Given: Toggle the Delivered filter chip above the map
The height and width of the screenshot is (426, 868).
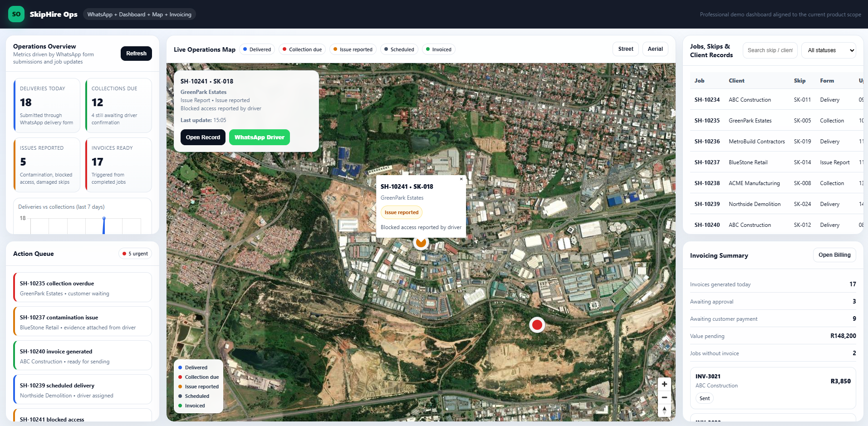Looking at the screenshot, I should (x=257, y=49).
